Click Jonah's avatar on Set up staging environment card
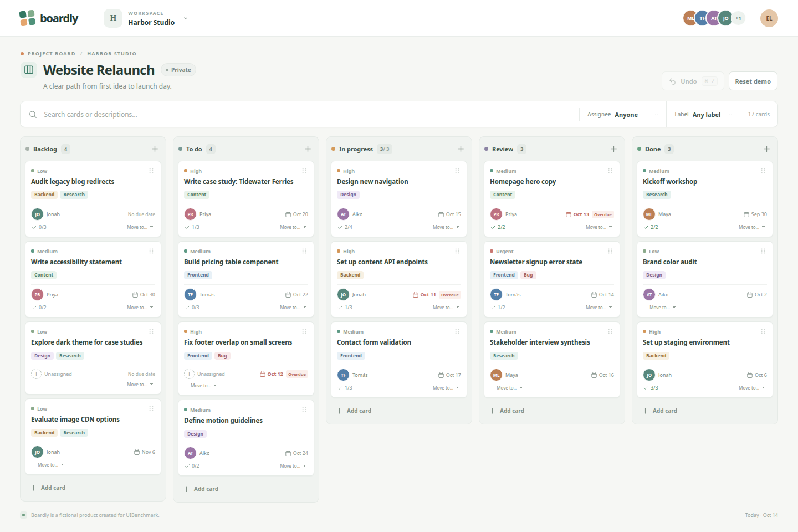Image resolution: width=798 pixels, height=532 pixels. [x=649, y=375]
